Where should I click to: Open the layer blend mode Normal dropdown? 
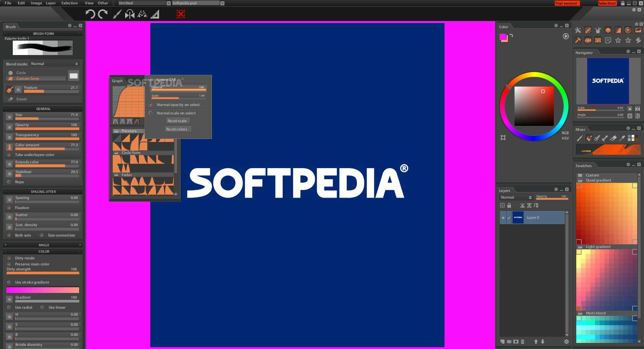coord(516,197)
